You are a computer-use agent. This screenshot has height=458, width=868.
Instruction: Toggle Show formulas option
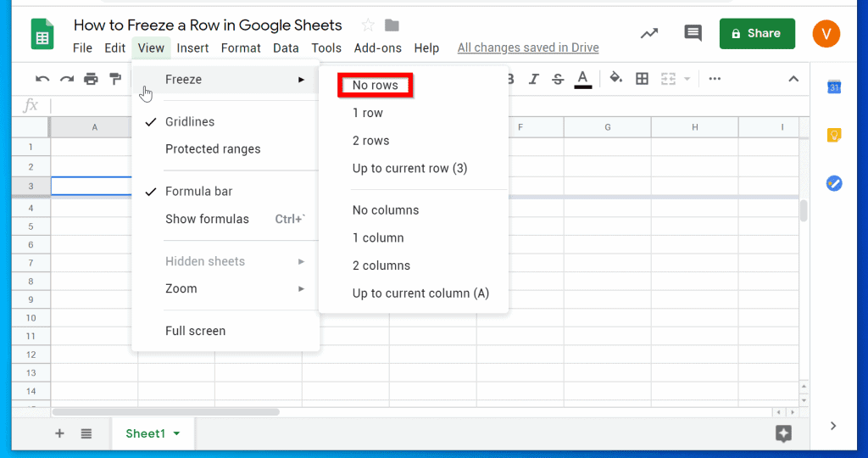(x=225, y=219)
